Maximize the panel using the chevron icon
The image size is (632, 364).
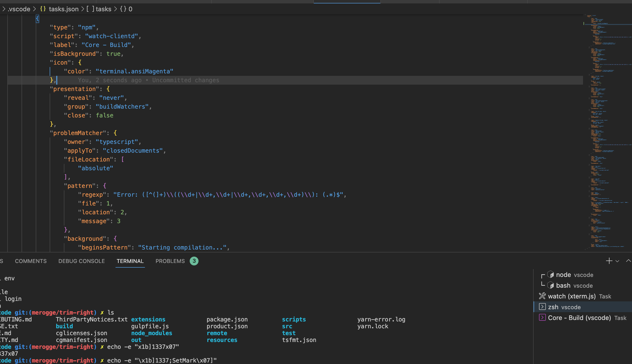point(629,261)
